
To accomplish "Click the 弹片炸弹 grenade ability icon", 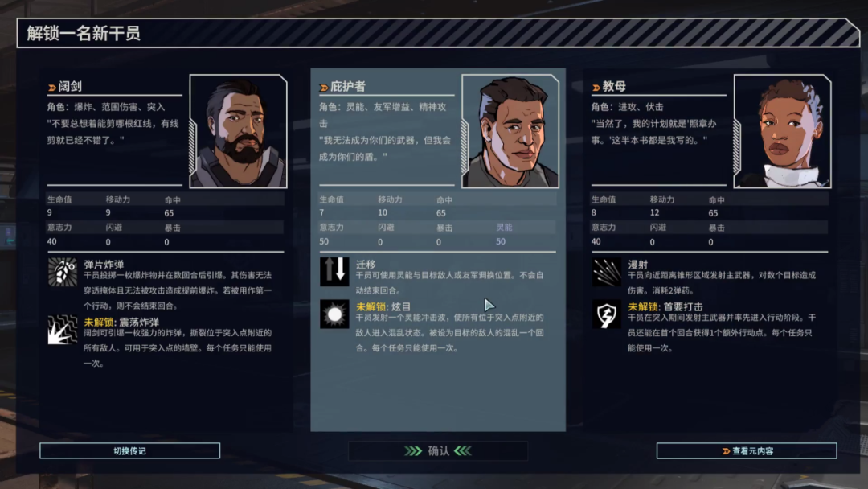I will point(62,272).
